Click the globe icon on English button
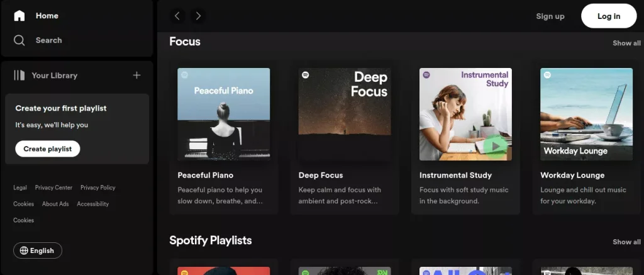 [24, 250]
